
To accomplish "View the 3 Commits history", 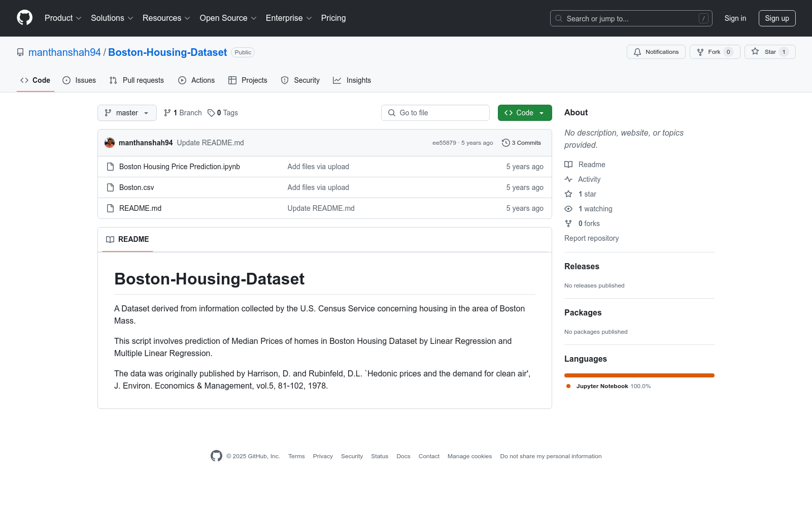I will point(522,143).
